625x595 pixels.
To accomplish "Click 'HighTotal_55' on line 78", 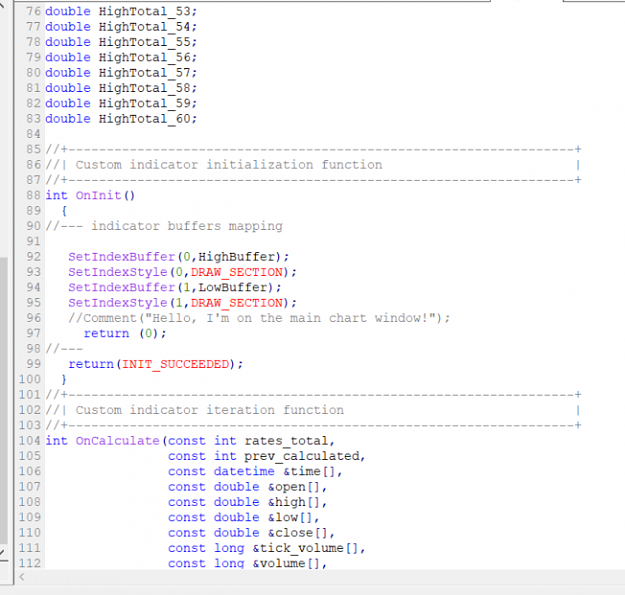I will point(145,42).
